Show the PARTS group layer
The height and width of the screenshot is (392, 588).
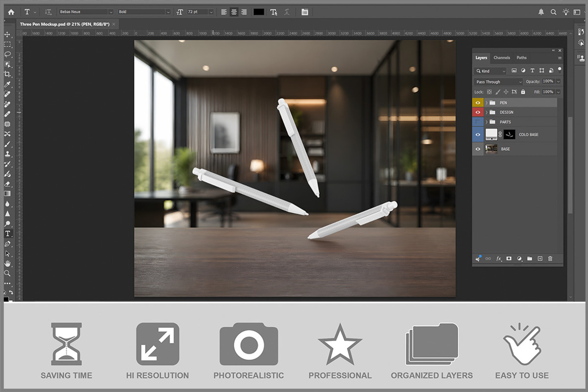(478, 122)
